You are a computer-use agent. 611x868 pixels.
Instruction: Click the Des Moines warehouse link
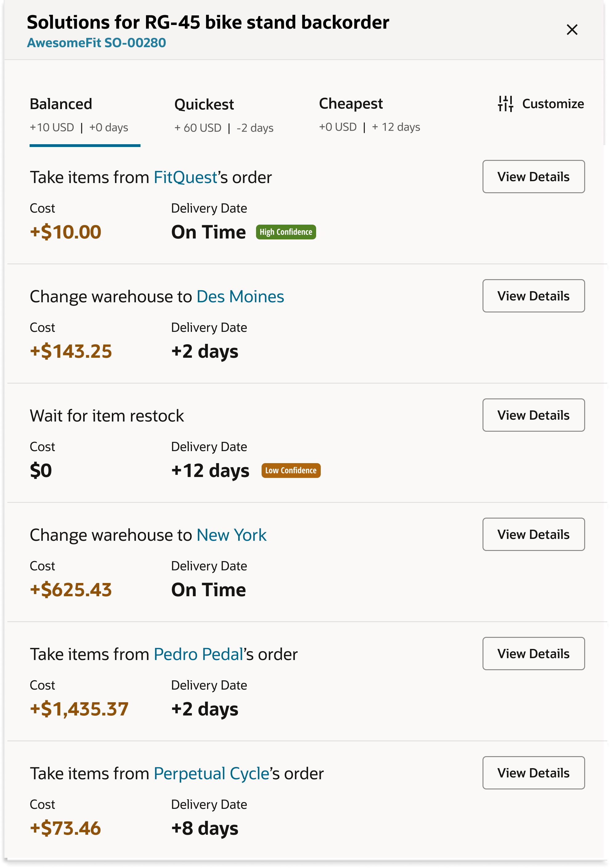click(x=240, y=297)
